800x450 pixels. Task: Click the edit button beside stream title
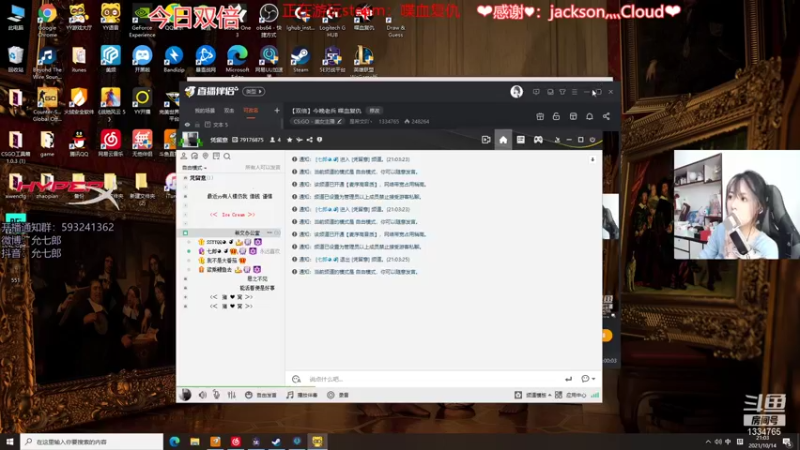[374, 111]
